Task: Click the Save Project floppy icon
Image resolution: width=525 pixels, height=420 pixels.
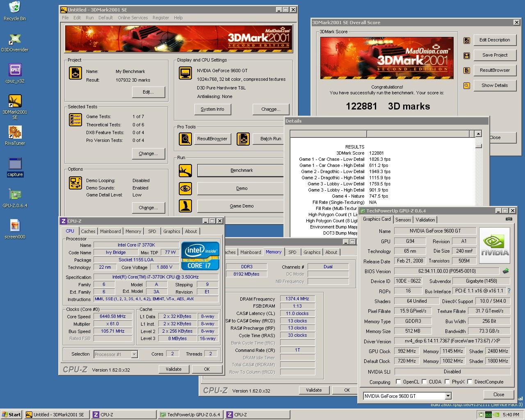Action: point(466,55)
